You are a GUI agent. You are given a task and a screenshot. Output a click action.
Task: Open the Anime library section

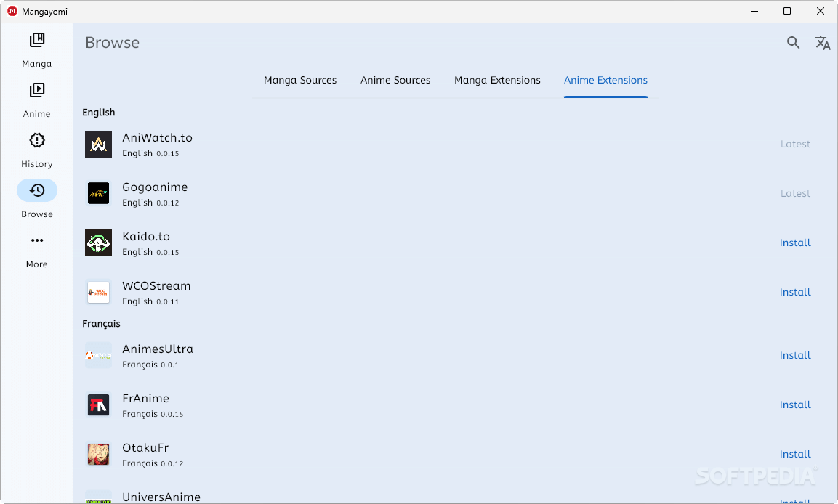click(37, 100)
